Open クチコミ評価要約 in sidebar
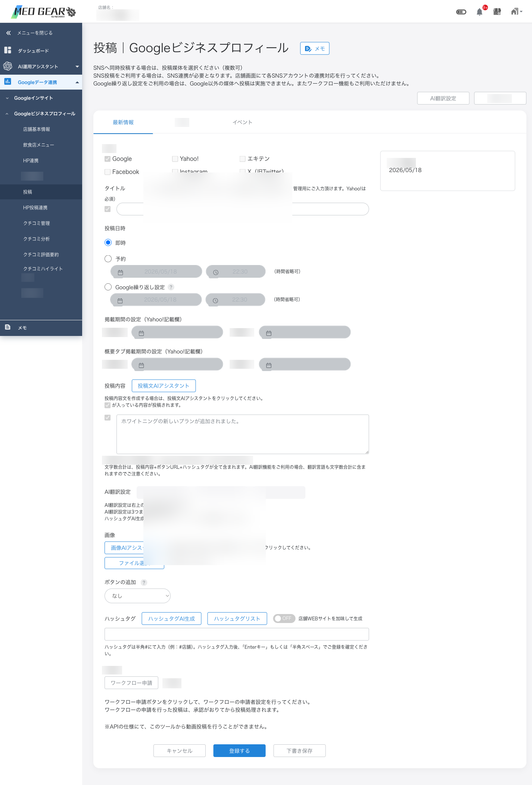The image size is (532, 785). coord(41,255)
